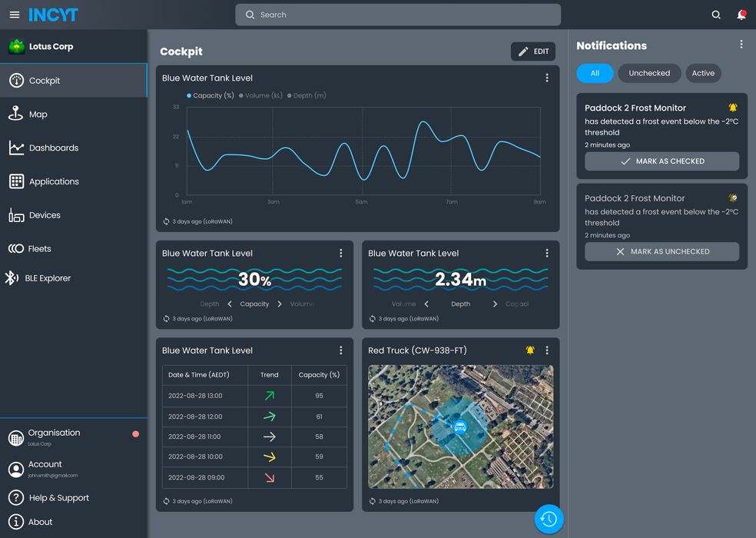The height and width of the screenshot is (538, 756).
Task: Click the truck marker on the map
Action: point(459,427)
